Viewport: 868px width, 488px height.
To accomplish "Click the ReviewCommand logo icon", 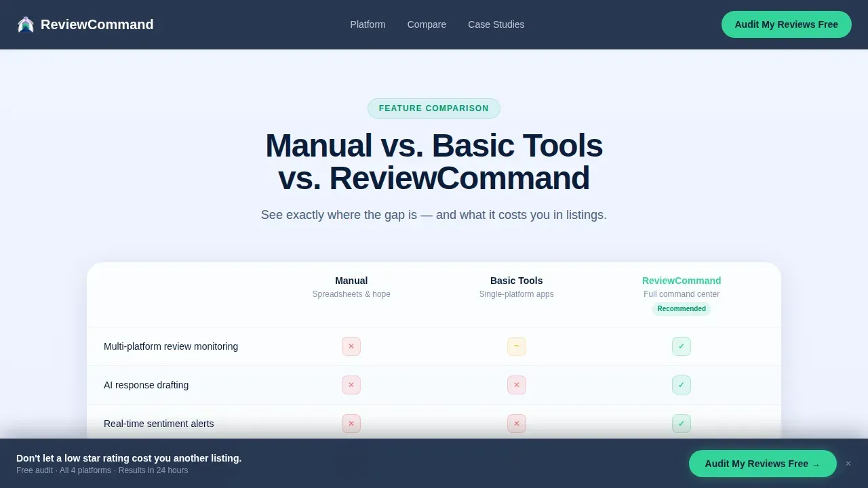I will (x=26, y=24).
